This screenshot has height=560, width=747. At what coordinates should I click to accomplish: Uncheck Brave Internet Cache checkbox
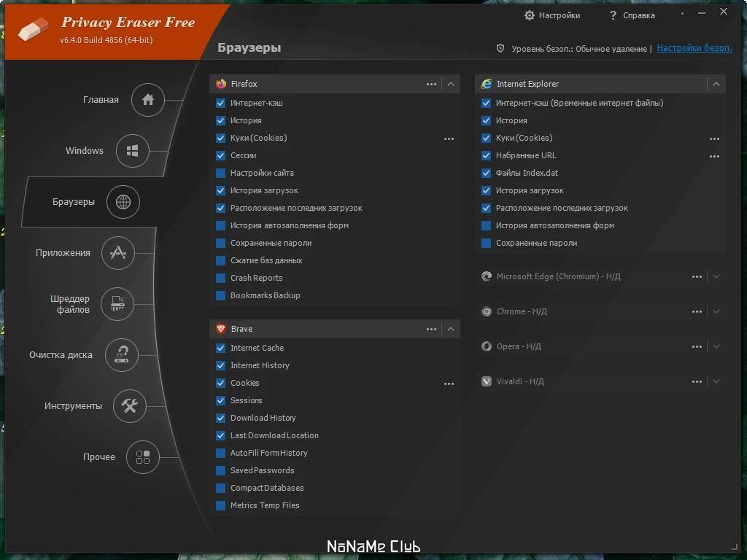tap(220, 348)
